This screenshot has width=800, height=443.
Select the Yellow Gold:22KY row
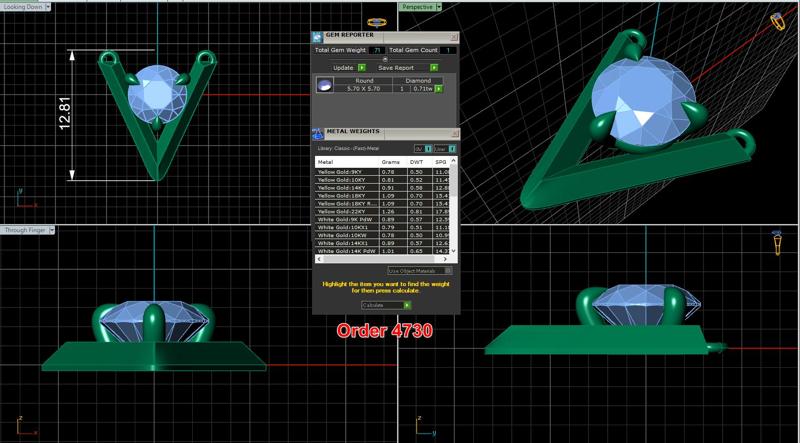pyautogui.click(x=382, y=212)
